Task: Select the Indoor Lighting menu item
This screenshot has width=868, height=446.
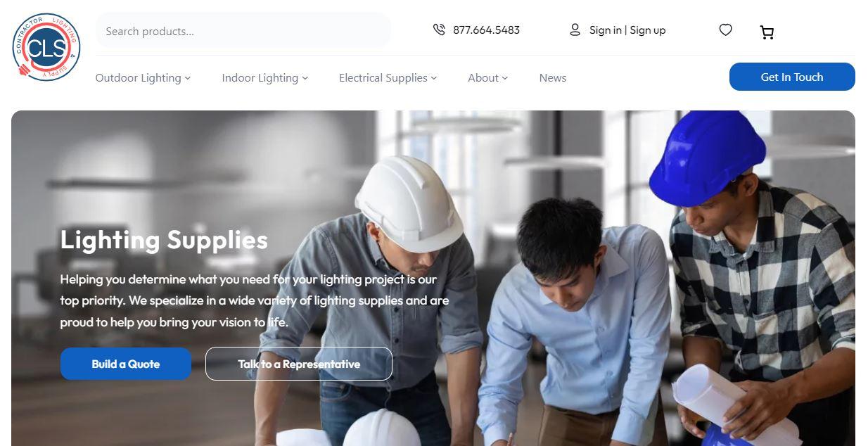Action: [x=260, y=78]
